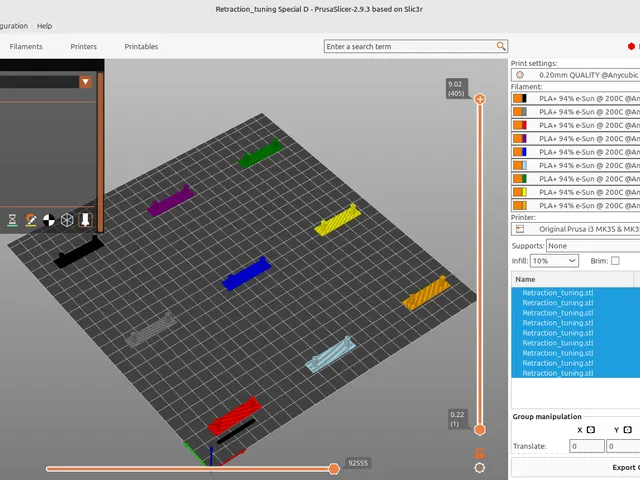Screen dimensions: 640x480
Task: Toggle the hourglass estimated time icon
Action: pos(12,220)
